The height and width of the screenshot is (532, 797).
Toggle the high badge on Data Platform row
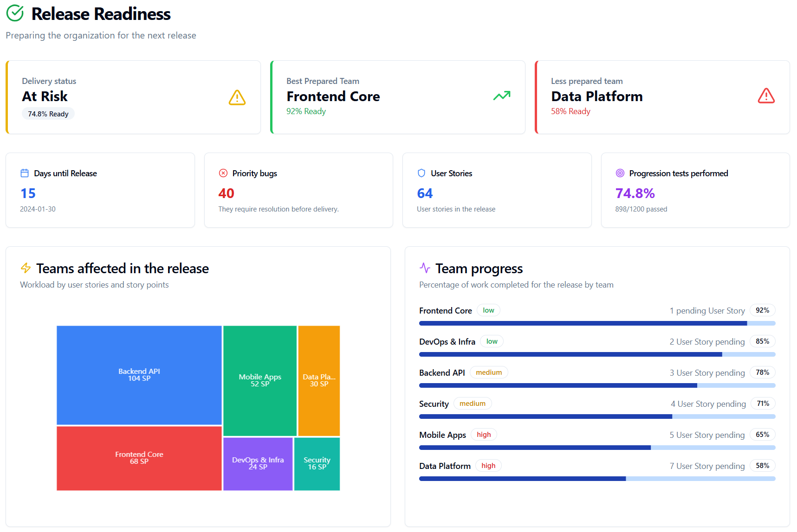(488, 465)
